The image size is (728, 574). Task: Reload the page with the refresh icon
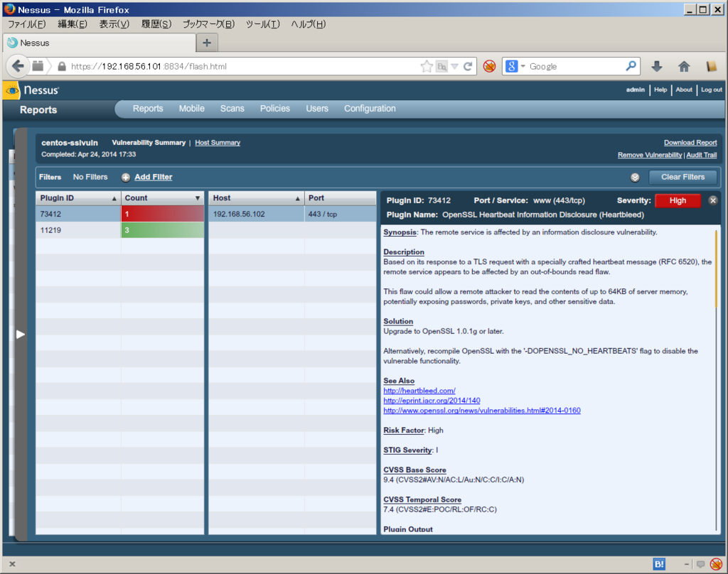(468, 66)
